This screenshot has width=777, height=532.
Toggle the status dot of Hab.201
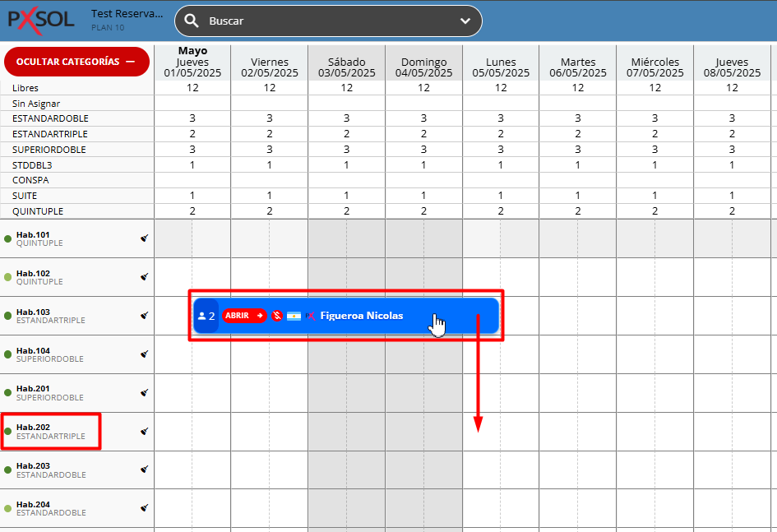pos(8,393)
